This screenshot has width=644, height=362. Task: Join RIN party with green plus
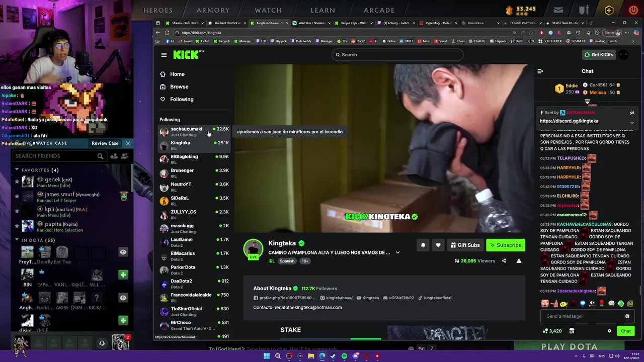pos(123,275)
